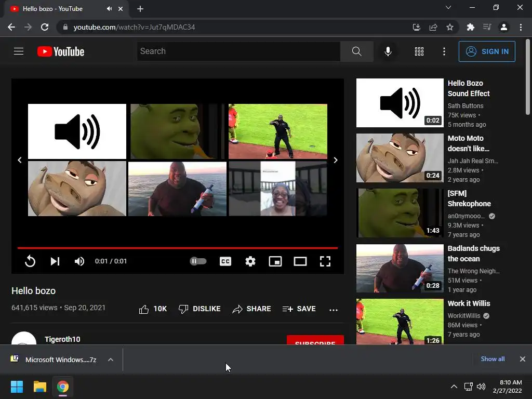
Task: Open Windows Start menu
Action: point(17,387)
